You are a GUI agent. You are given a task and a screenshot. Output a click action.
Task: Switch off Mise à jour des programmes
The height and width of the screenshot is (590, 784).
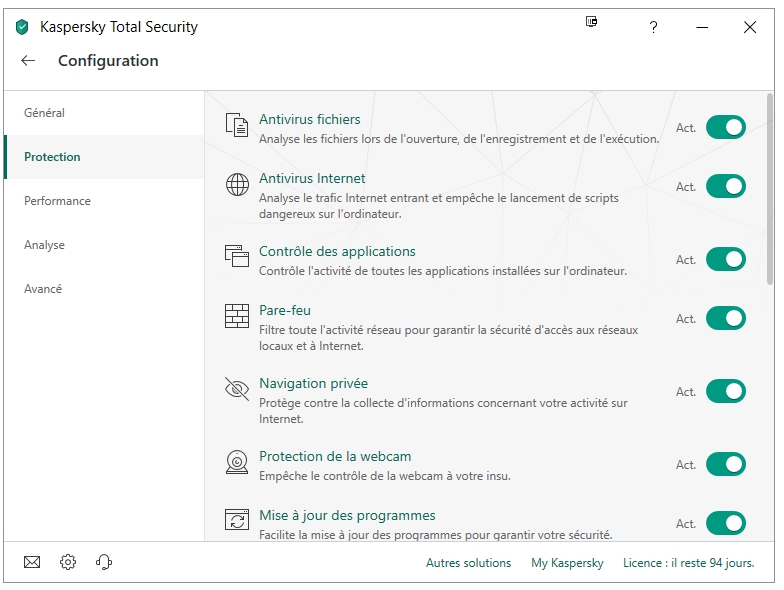tap(725, 523)
